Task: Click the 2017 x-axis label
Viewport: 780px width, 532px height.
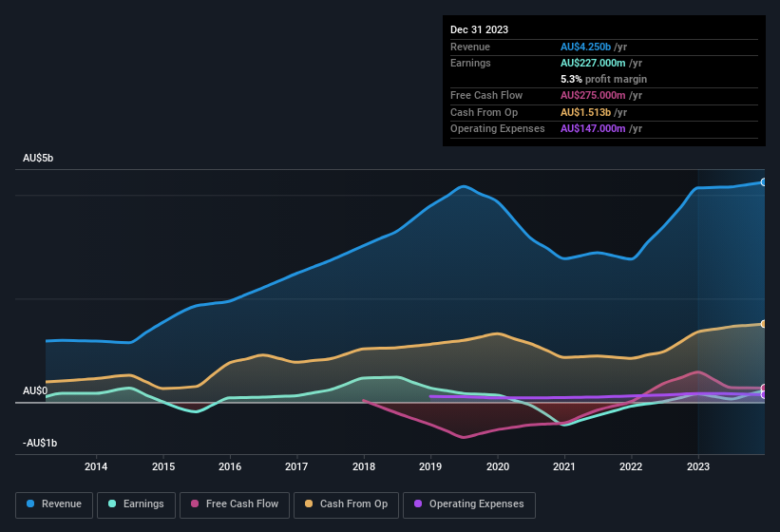Action: (296, 466)
